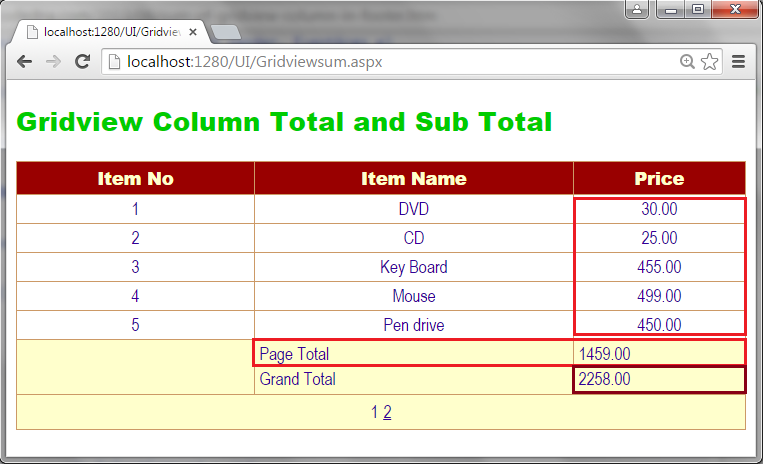764x466 pixels.
Task: Click the DVD item name cell
Action: point(414,209)
